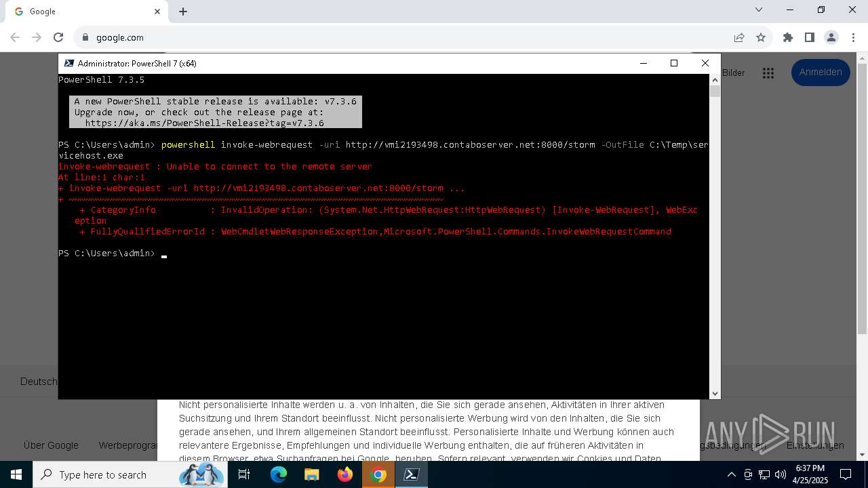Minimize the PowerShell window

click(x=643, y=63)
